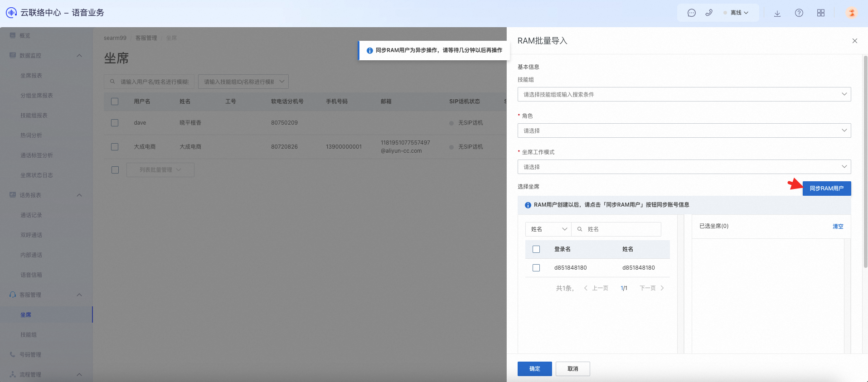
Task: Open 语音信箱 in sidebar
Action: (31, 275)
